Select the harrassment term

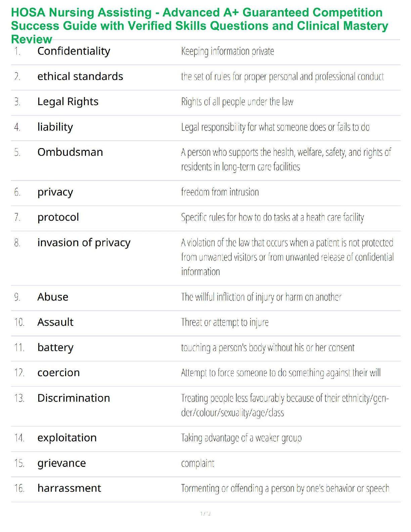click(69, 488)
